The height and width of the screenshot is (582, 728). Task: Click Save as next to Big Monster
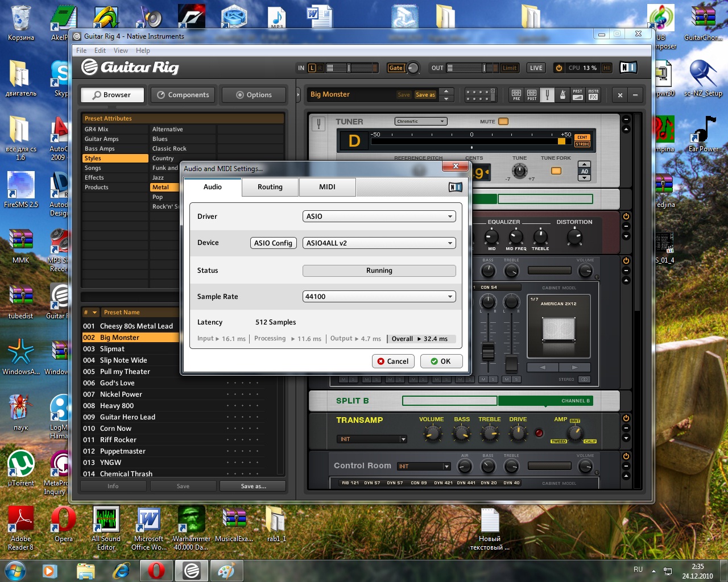point(425,95)
